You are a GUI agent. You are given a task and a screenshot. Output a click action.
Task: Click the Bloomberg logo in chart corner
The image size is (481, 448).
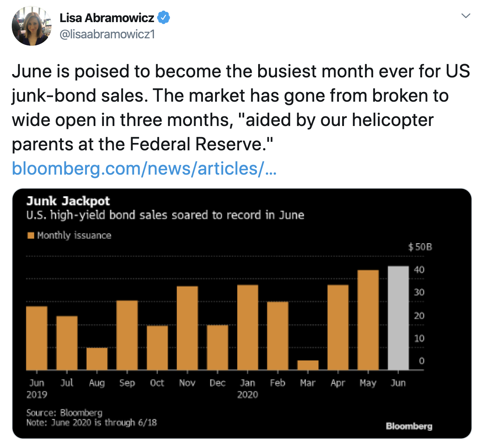coord(409,426)
